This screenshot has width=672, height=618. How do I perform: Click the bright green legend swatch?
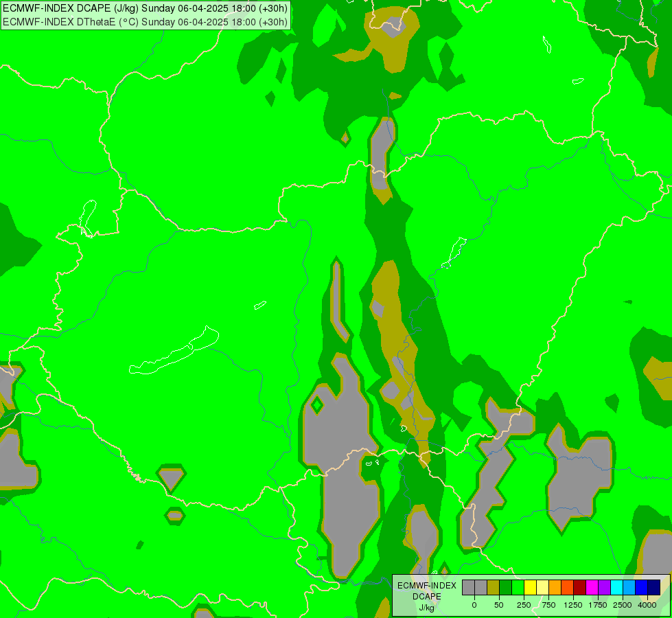518,587
